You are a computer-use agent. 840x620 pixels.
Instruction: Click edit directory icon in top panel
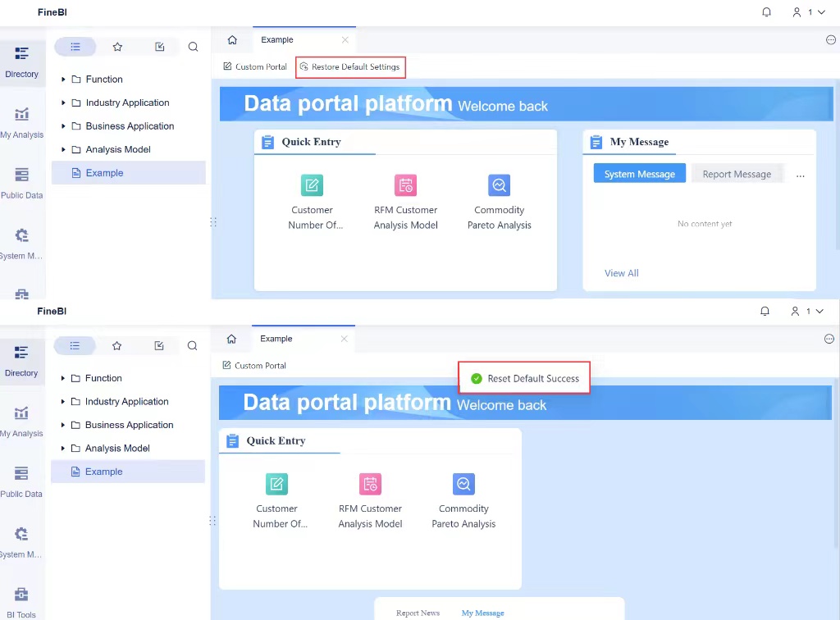click(x=160, y=47)
